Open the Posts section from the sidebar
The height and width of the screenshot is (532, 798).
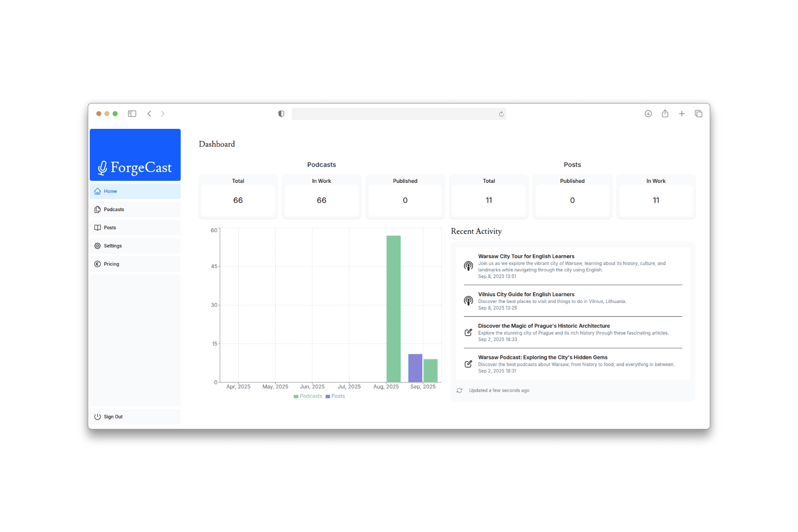click(x=110, y=227)
